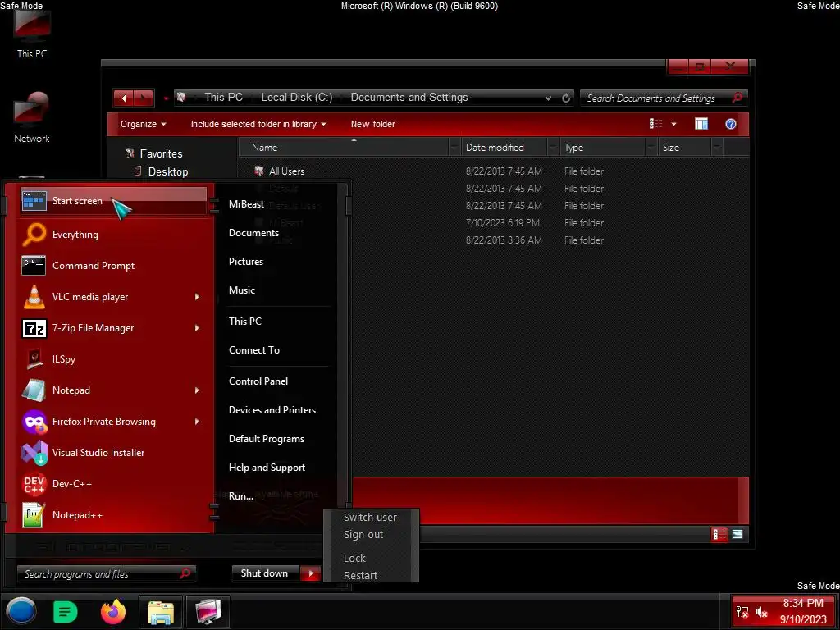The image size is (840, 630).
Task: Launch ILSpy from start menu
Action: point(113,359)
